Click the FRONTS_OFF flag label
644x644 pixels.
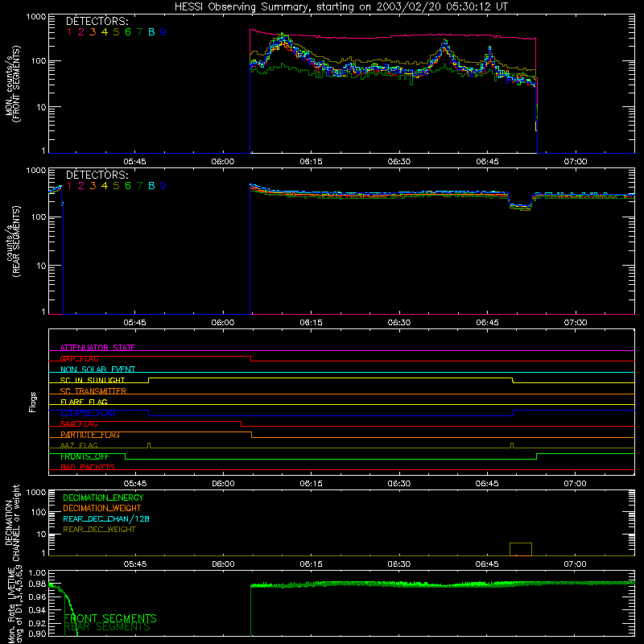[x=85, y=456]
